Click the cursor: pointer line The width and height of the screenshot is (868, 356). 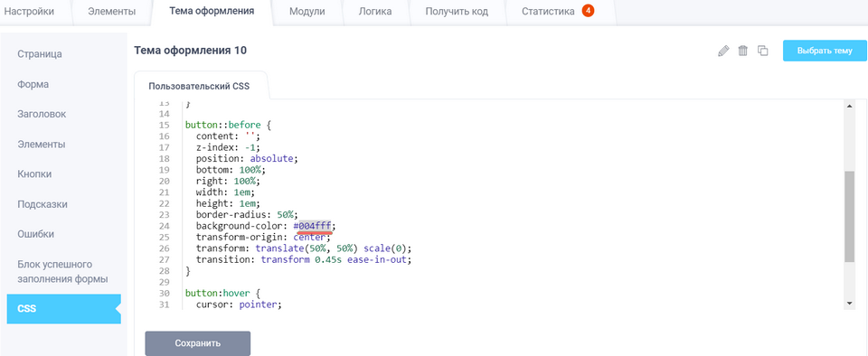click(x=239, y=304)
